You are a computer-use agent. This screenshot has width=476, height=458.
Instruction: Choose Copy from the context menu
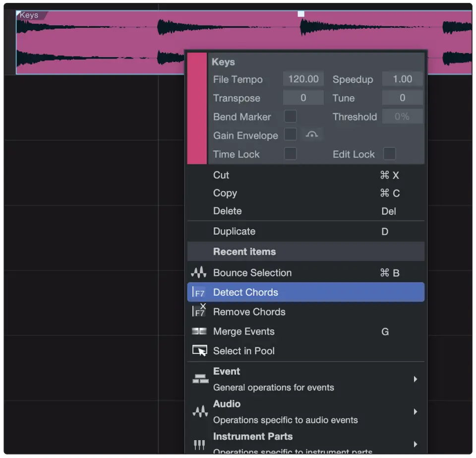click(x=306, y=193)
